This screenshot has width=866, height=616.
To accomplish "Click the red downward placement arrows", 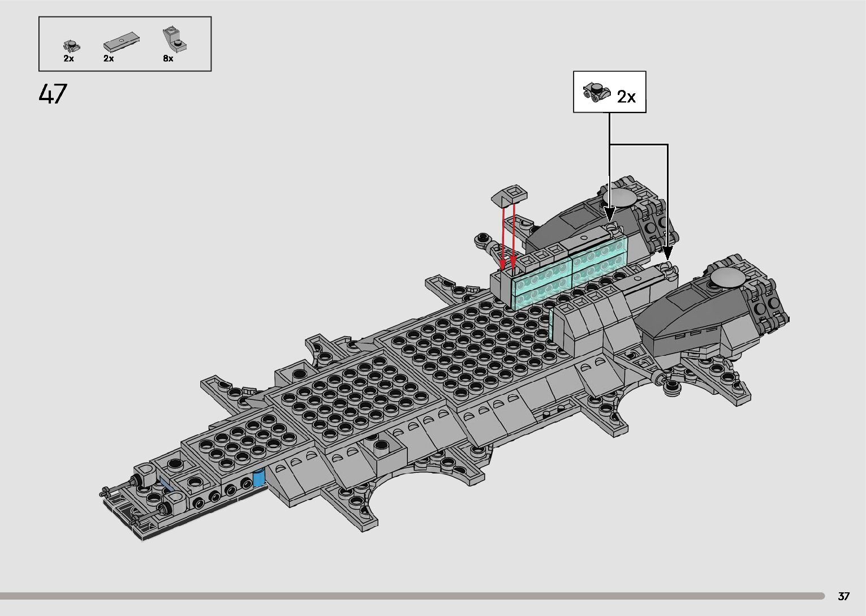I will 507,238.
